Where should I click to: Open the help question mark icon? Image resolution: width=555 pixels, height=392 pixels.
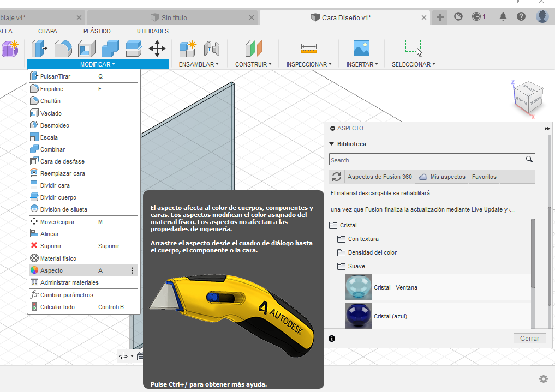(x=521, y=16)
